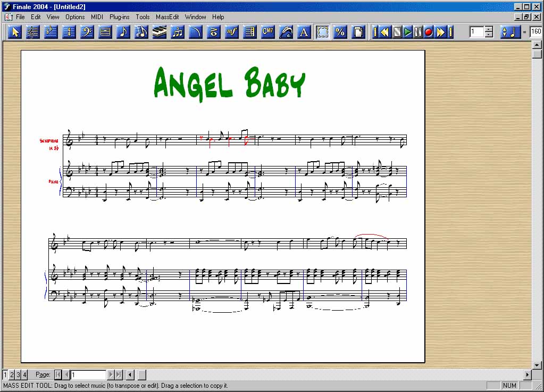Screen dimensions: 544x392
Task: Open the tempo note duration selector
Action: pos(510,32)
